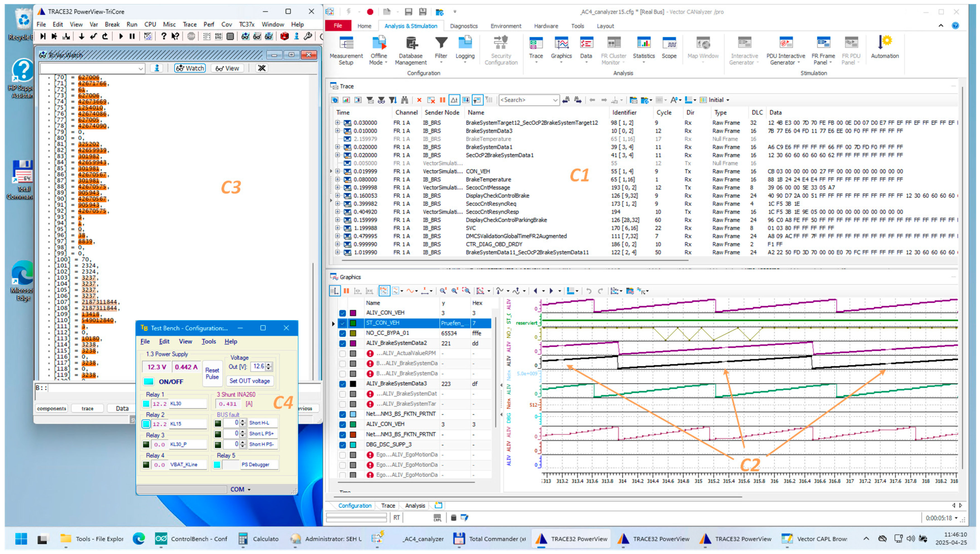Viewport: 980px width, 554px height.
Task: Click the Database Management ribbon icon
Action: (x=411, y=50)
